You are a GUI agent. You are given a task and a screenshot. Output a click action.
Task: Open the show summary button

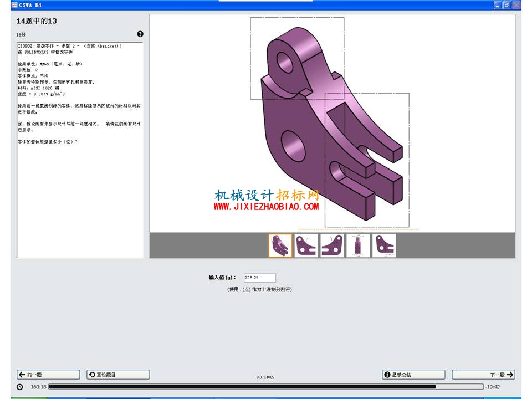coord(413,375)
